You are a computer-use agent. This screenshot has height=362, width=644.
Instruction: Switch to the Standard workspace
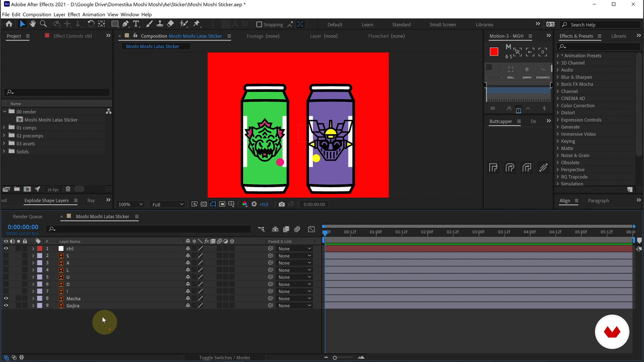tap(401, 24)
